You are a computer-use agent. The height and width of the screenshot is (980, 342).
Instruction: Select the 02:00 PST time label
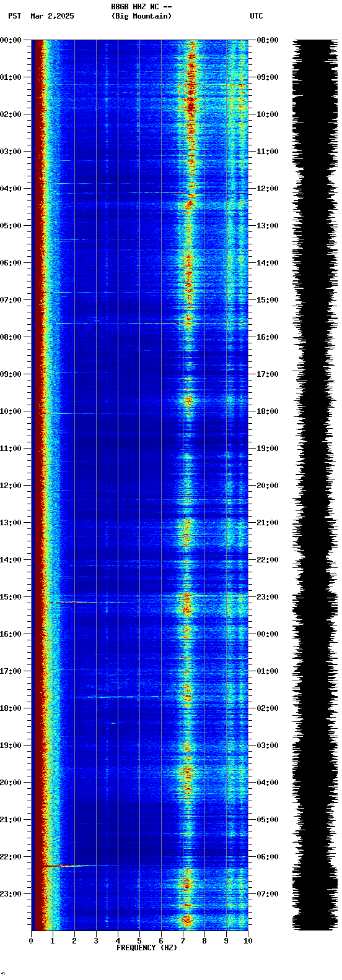pyautogui.click(x=11, y=114)
